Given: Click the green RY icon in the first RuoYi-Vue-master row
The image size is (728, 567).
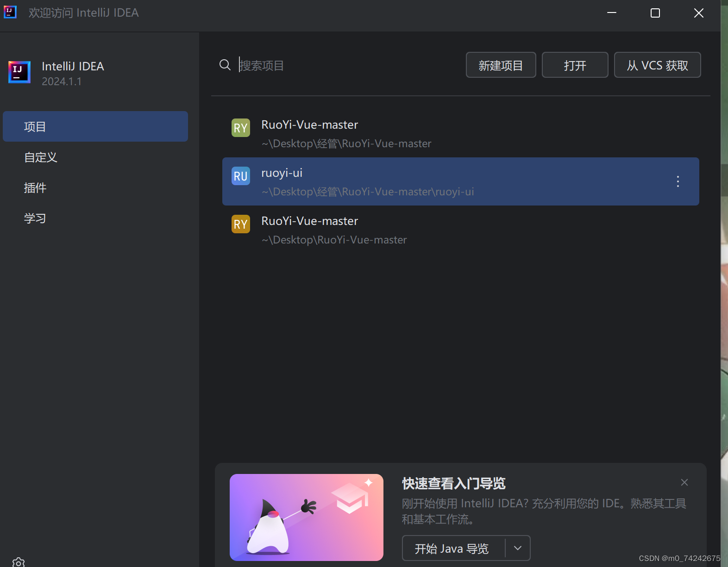Looking at the screenshot, I should click(241, 128).
